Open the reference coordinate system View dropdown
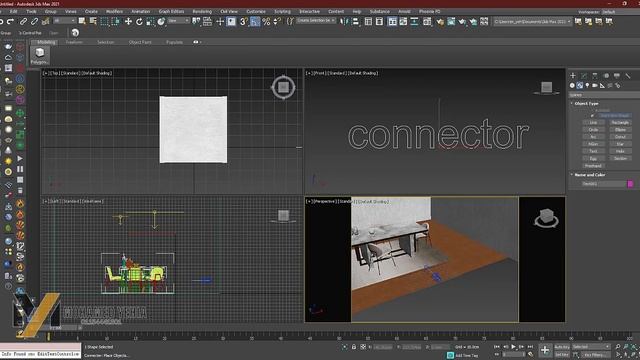 [179, 20]
